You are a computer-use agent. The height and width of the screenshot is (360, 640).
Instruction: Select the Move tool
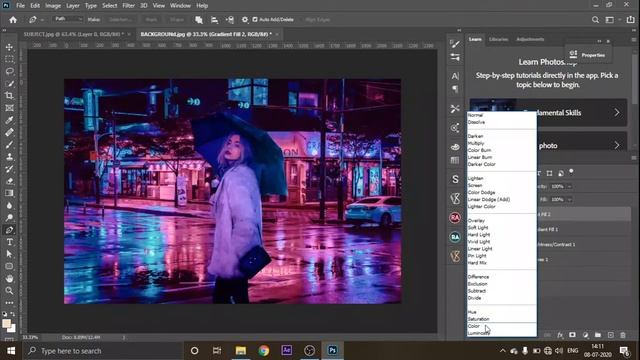coord(9,47)
